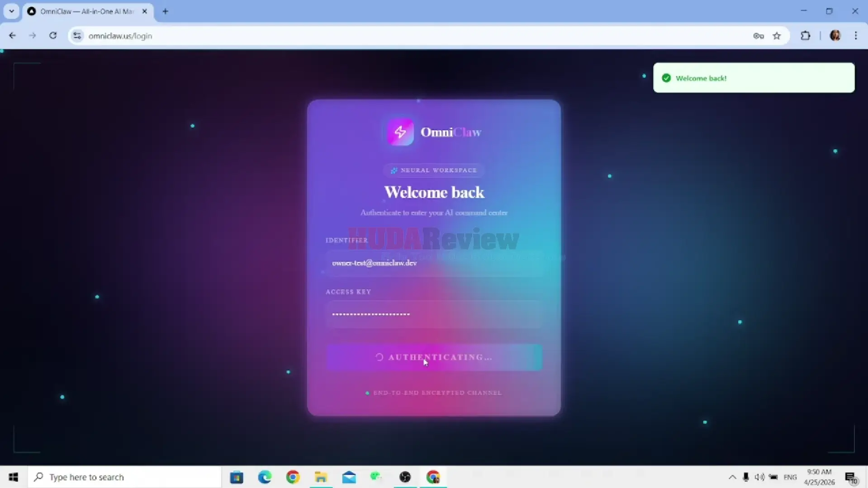Screen dimensions: 868x488
Task: Click the Welcome back! toast notification
Action: coord(754,78)
